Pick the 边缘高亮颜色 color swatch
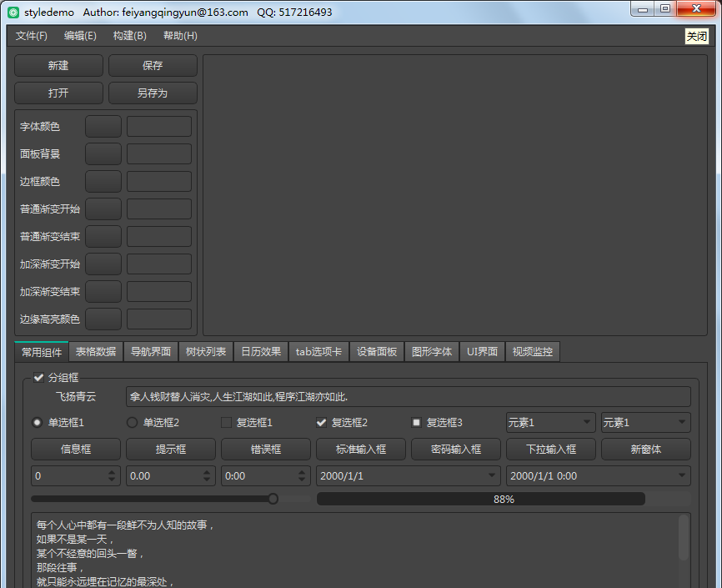The image size is (722, 588). click(103, 319)
